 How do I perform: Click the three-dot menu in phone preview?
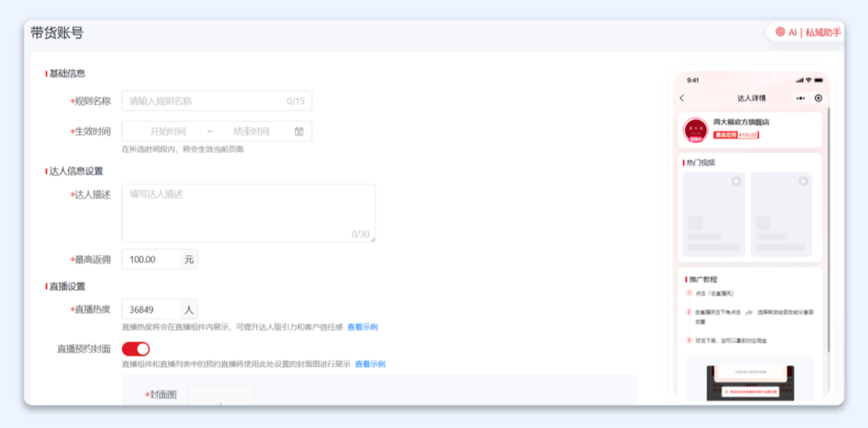800,98
